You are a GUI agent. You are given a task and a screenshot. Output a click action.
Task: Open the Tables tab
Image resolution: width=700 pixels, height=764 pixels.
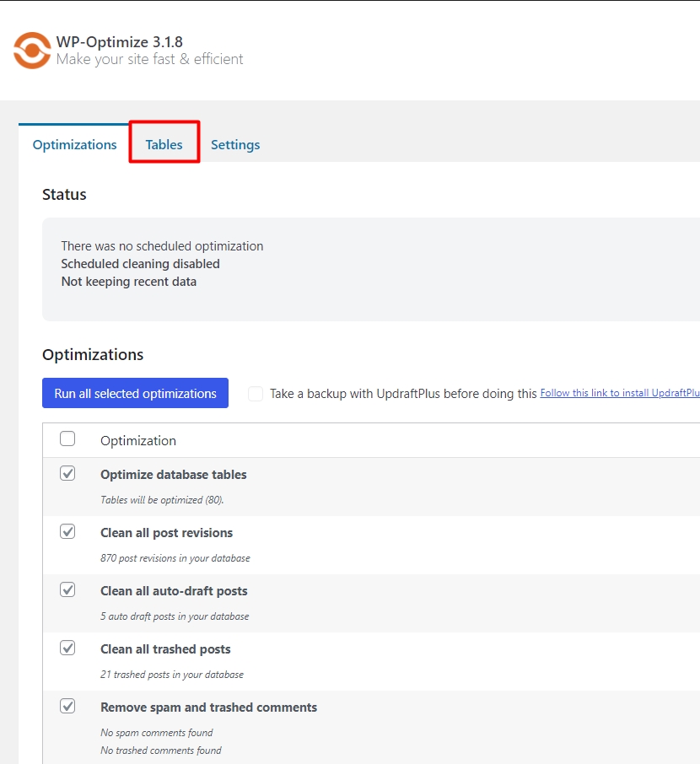click(x=164, y=145)
